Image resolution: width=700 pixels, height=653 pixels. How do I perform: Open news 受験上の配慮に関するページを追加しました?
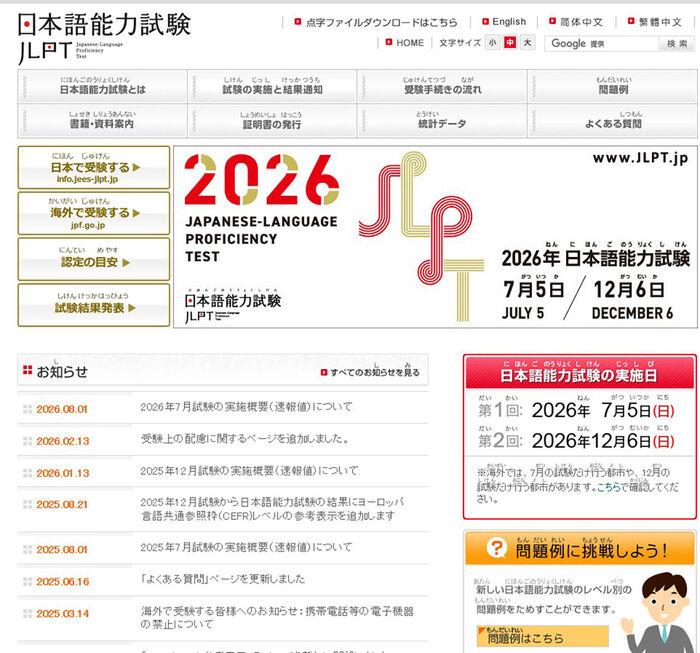pos(245,439)
